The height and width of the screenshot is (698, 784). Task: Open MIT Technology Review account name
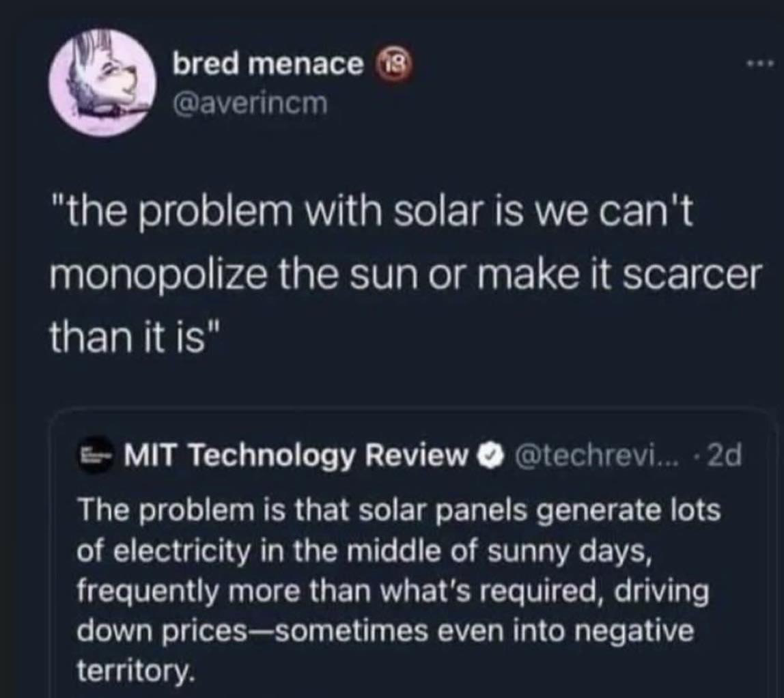click(292, 456)
